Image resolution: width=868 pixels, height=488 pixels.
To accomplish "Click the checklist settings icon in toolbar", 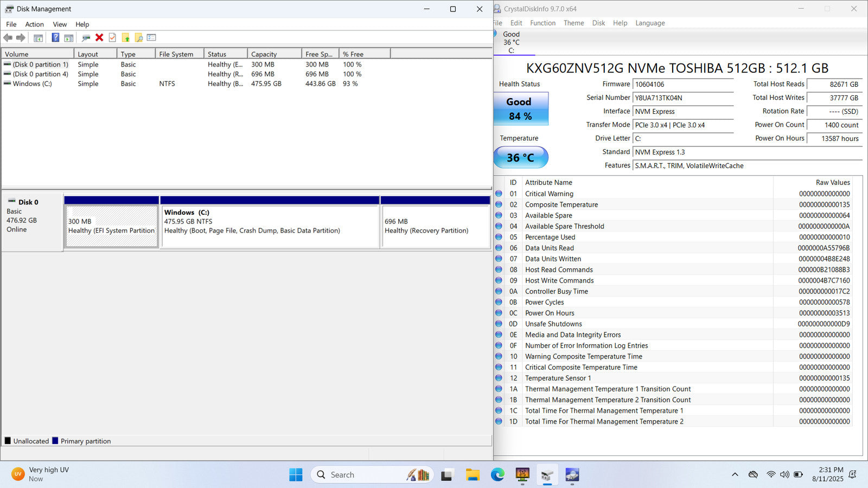I will tap(151, 37).
